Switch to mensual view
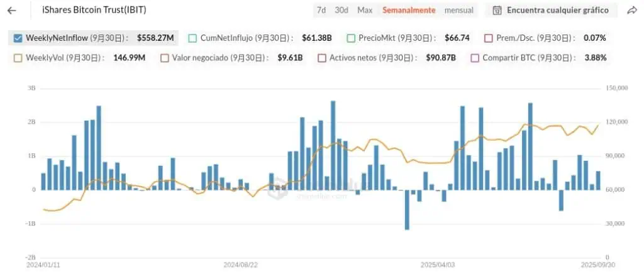 (459, 11)
